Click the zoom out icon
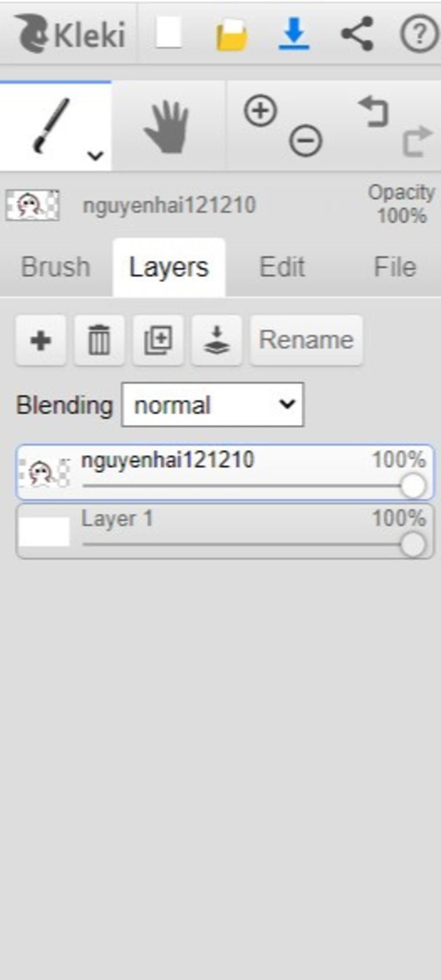 coord(305,140)
